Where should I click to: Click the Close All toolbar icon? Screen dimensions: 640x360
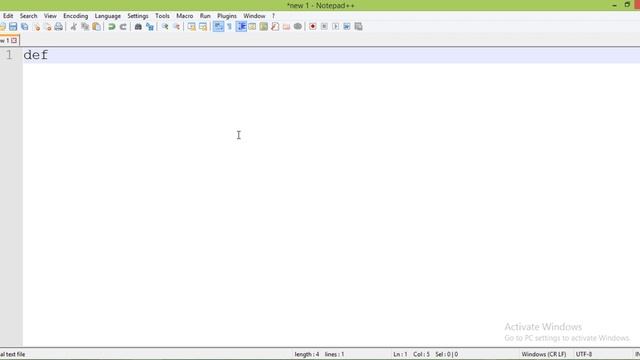tap(47, 27)
